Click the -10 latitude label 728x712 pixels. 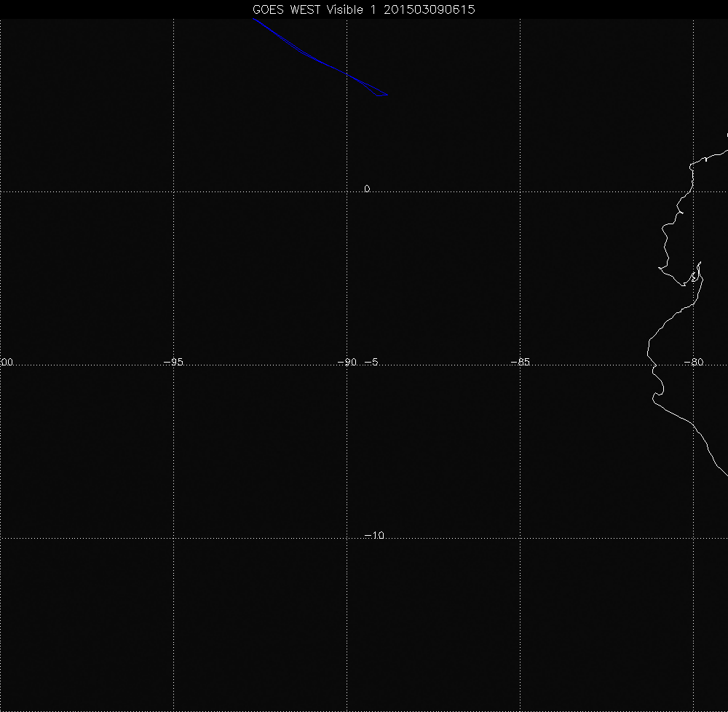tap(373, 536)
